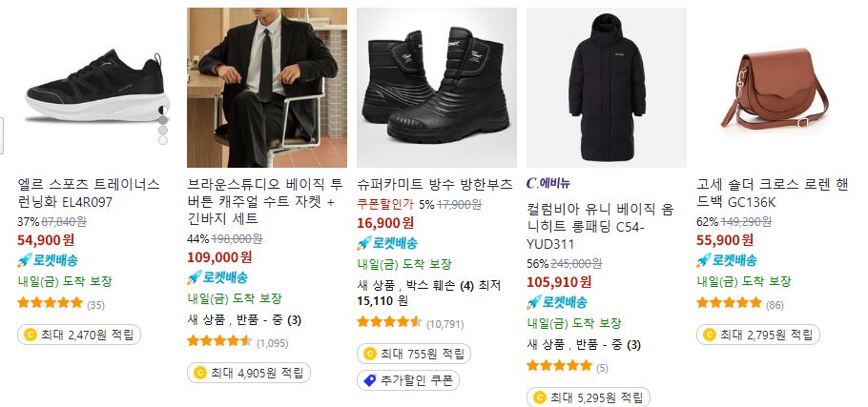The image size is (868, 407).
Task: Click star rating with 10,791 reviews
Action: click(x=390, y=321)
